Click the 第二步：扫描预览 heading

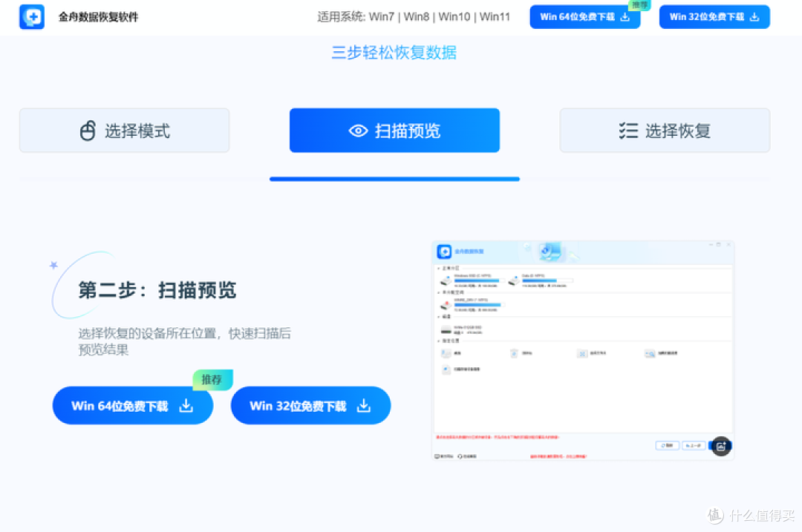(x=157, y=290)
